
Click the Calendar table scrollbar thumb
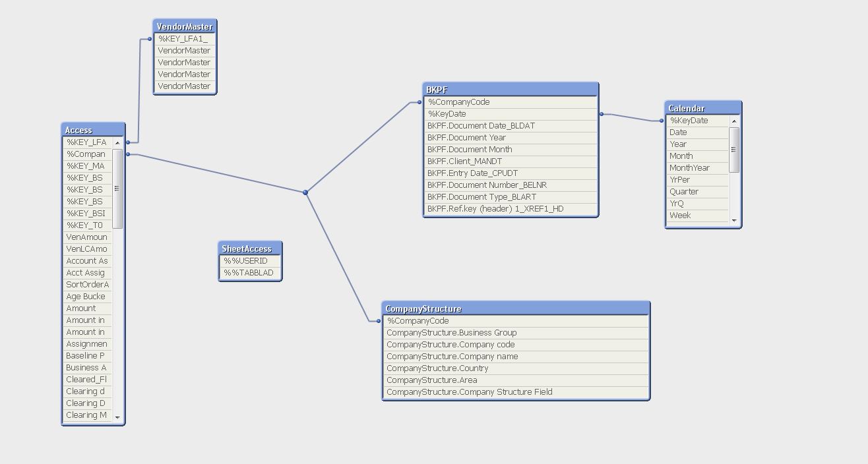(x=734, y=150)
